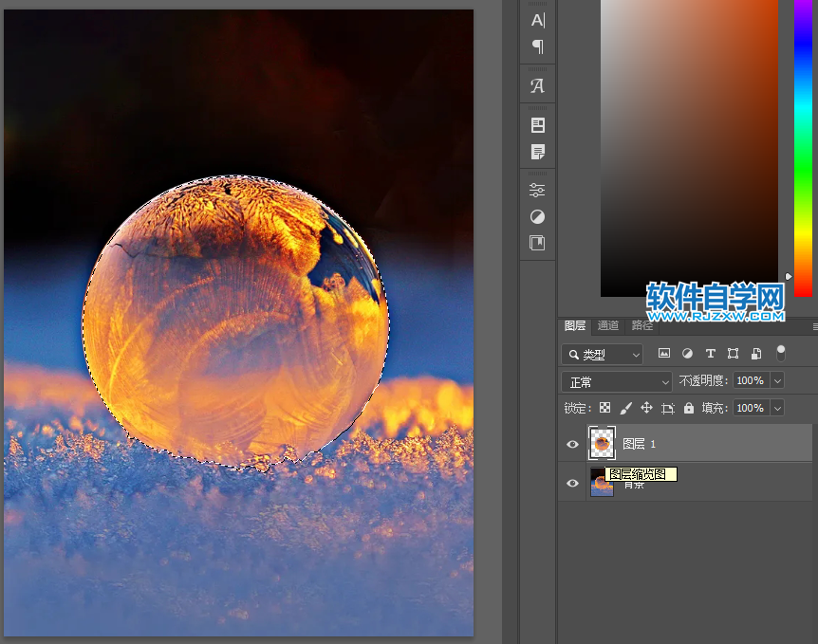Lock transparent pixels for layer
The image size is (818, 644).
604,408
